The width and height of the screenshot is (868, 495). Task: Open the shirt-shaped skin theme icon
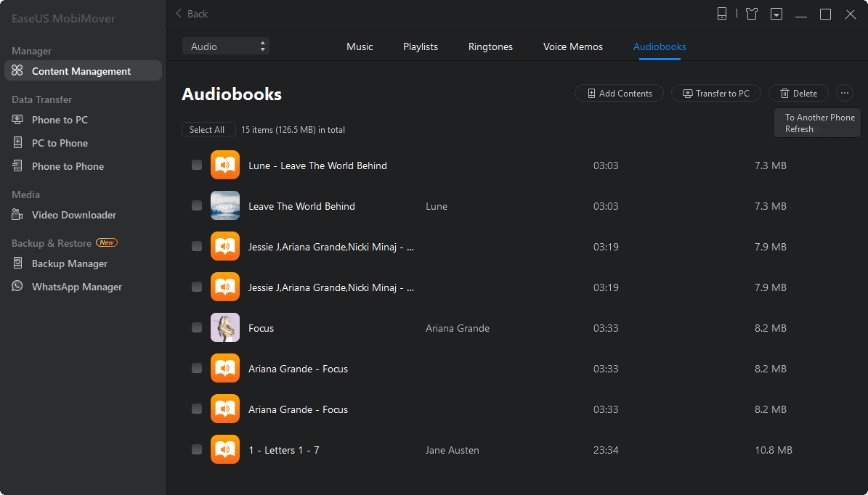click(751, 14)
